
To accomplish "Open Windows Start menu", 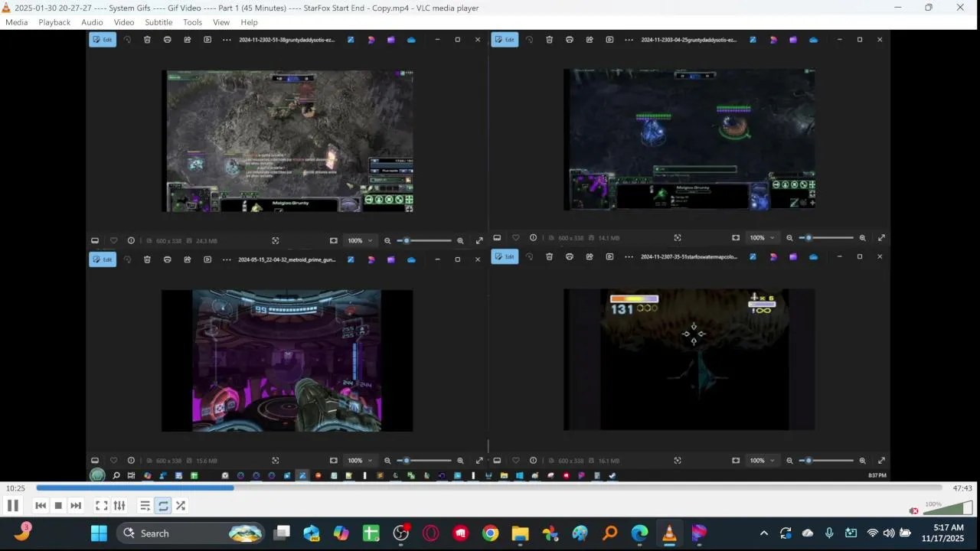I will (99, 533).
